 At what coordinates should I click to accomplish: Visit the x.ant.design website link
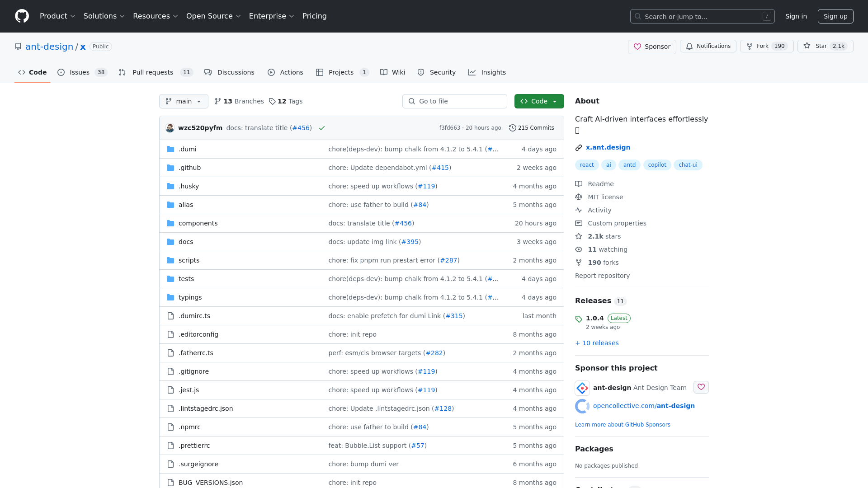click(x=608, y=147)
